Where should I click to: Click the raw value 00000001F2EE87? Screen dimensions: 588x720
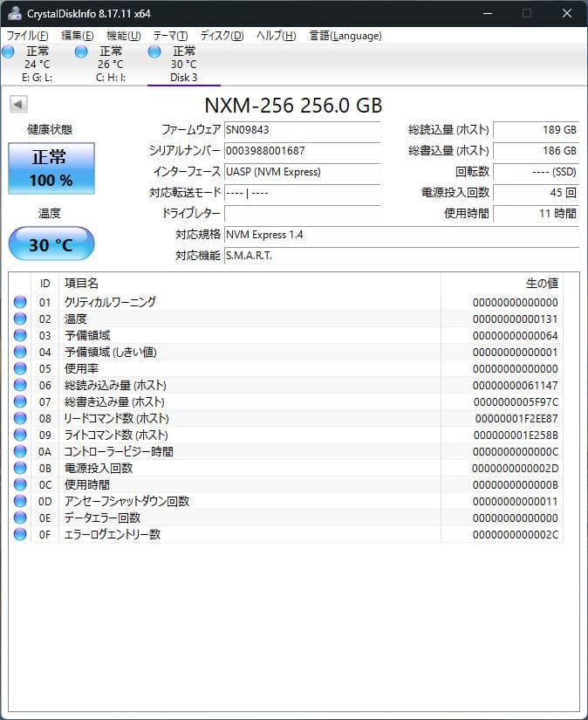click(516, 418)
